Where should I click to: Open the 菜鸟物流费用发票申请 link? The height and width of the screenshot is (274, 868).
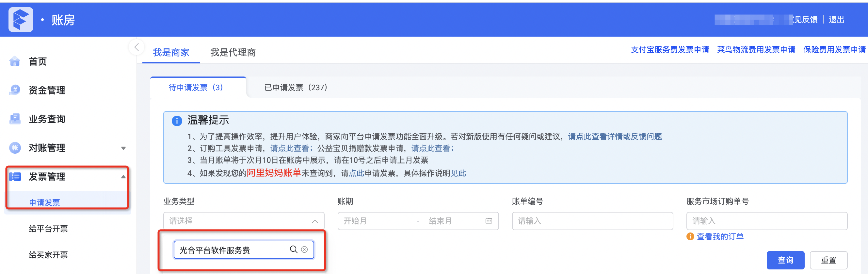coord(756,50)
